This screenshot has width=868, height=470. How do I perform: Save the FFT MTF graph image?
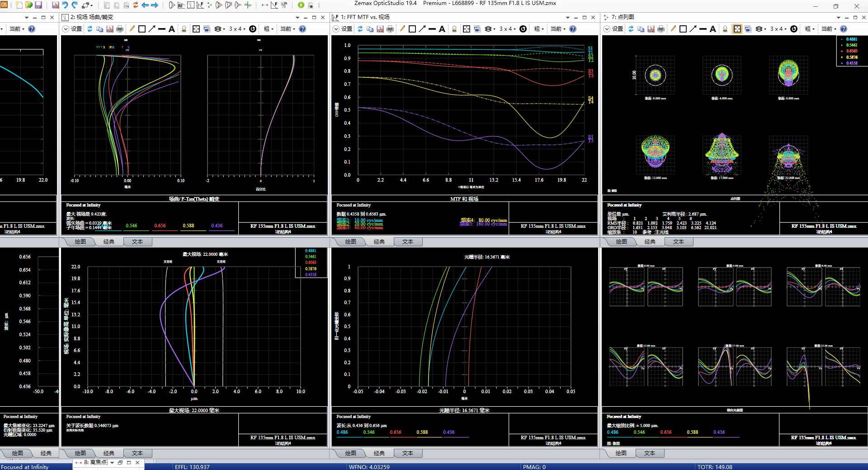pos(380,29)
